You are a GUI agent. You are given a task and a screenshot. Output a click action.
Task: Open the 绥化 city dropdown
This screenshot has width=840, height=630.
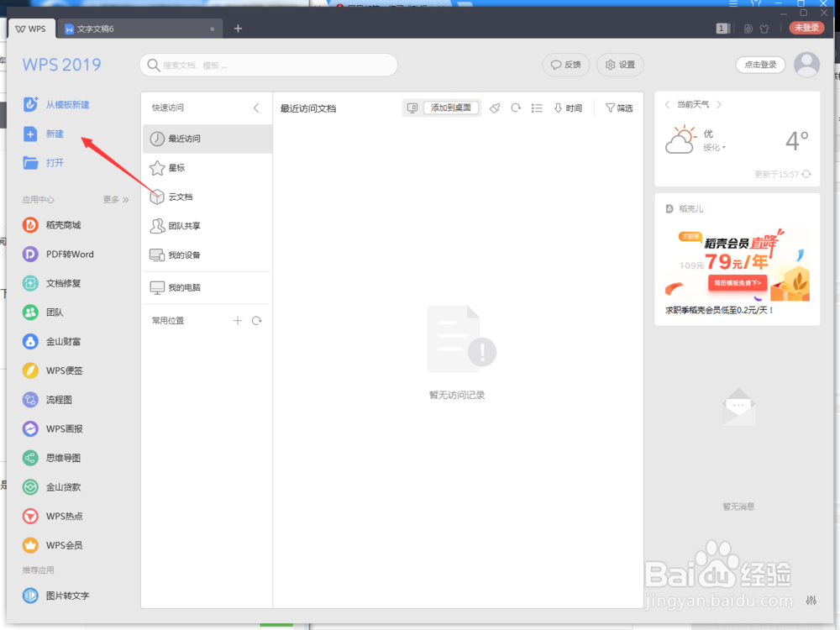click(714, 147)
